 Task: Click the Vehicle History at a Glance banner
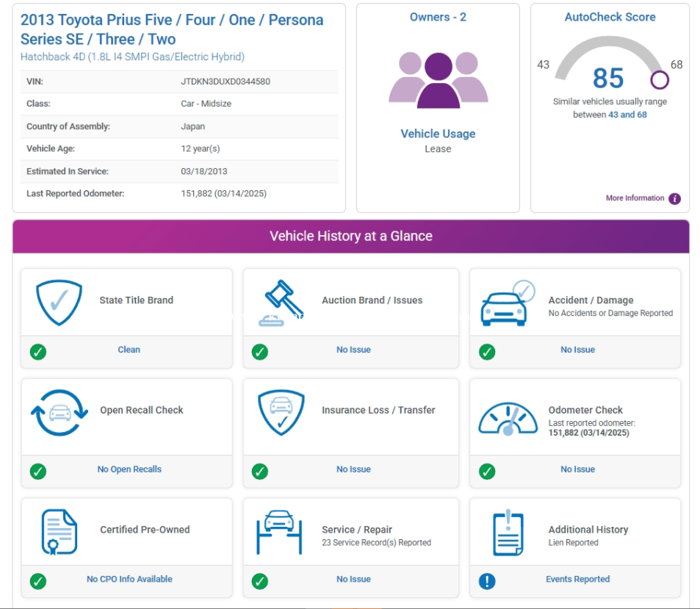351,237
